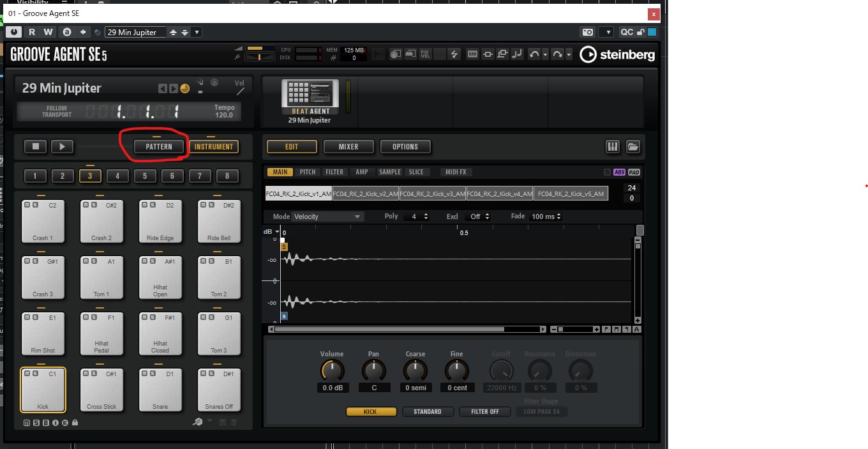Load next kit with right arrow
The image size is (868, 449).
coord(174,89)
